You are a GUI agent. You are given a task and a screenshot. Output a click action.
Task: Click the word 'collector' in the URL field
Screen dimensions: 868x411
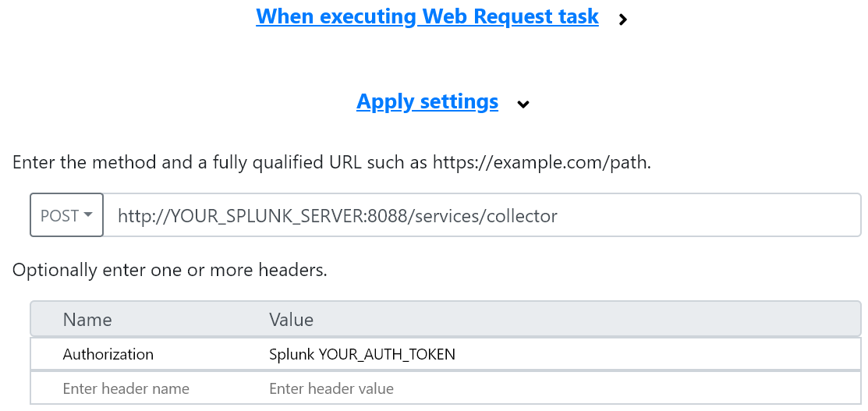522,216
